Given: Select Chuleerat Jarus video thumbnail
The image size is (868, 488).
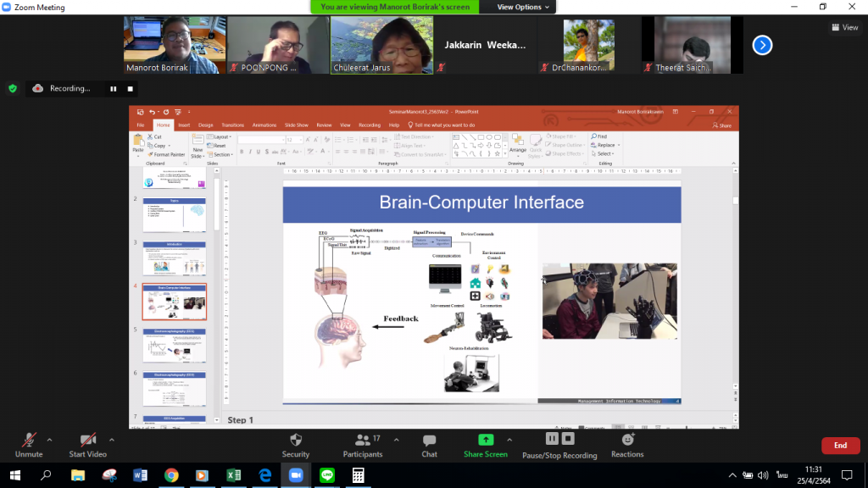Looking at the screenshot, I should coord(381,45).
